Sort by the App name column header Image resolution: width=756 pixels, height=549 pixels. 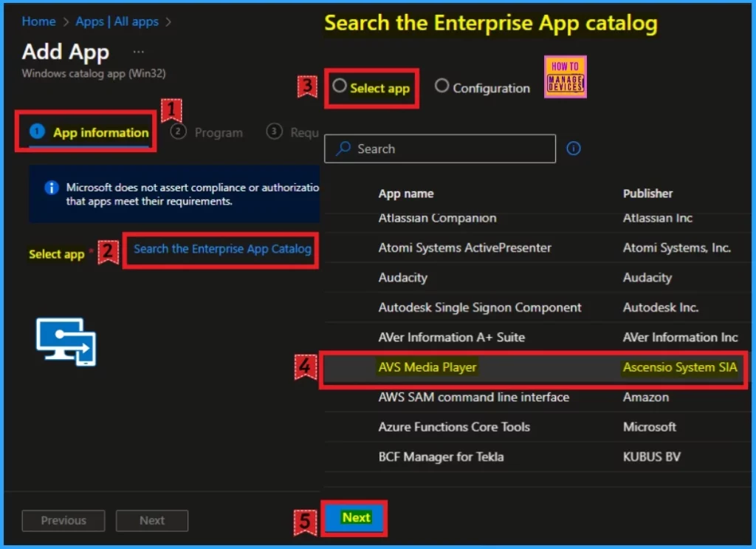(x=406, y=194)
